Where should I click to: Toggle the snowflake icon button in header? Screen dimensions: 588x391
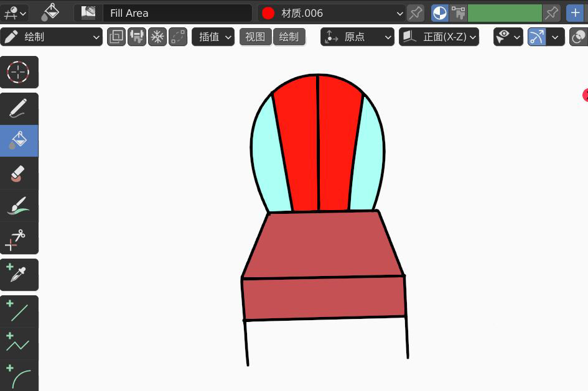click(x=157, y=37)
